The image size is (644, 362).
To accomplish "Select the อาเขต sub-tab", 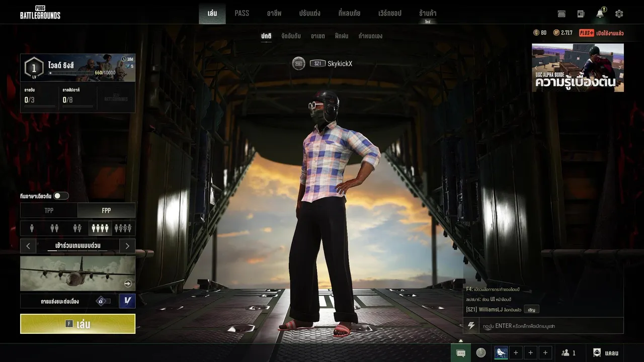I will point(317,36).
